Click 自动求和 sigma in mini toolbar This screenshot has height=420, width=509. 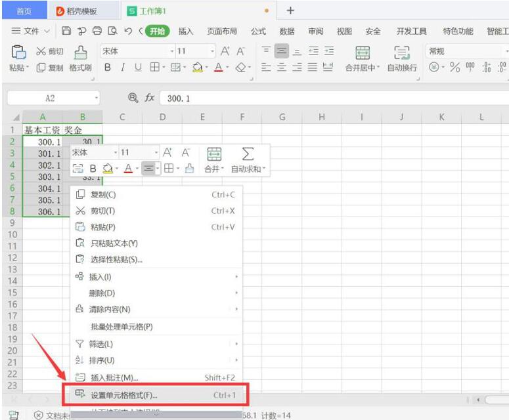pos(248,160)
